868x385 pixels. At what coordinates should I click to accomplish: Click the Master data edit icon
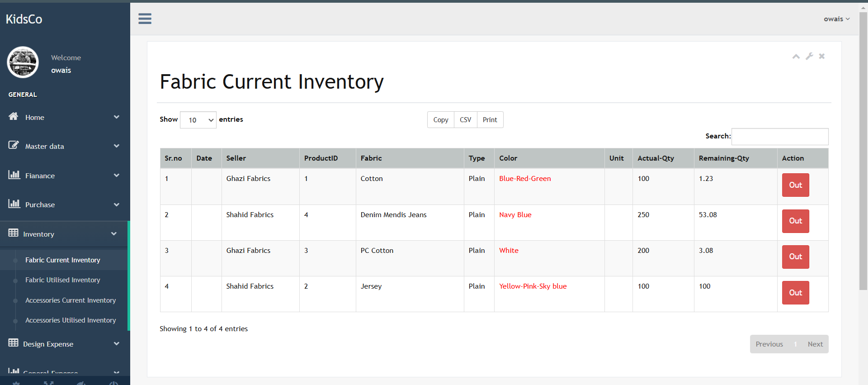coord(14,146)
